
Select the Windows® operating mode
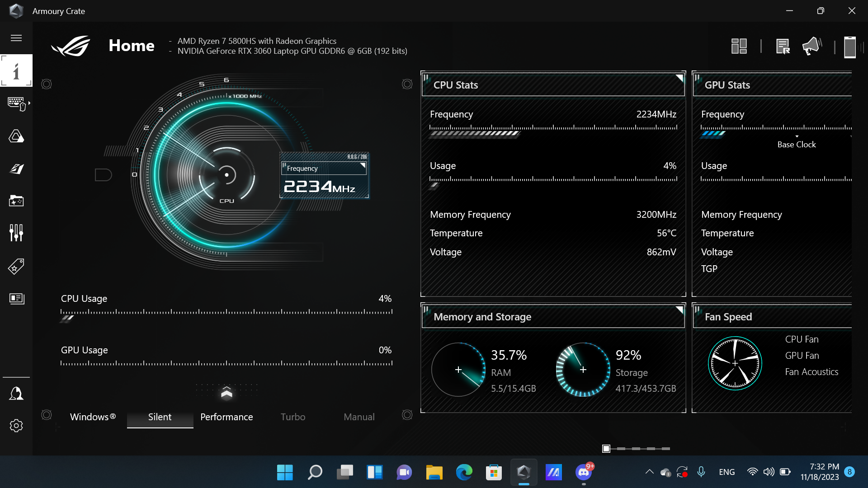pyautogui.click(x=93, y=417)
